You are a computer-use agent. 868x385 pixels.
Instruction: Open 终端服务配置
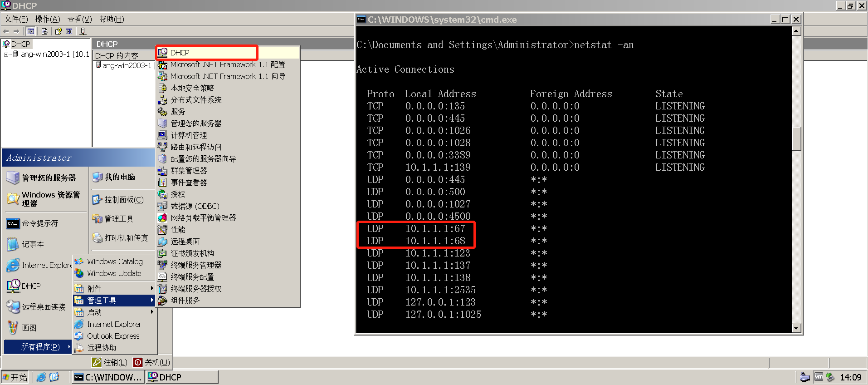point(228,277)
